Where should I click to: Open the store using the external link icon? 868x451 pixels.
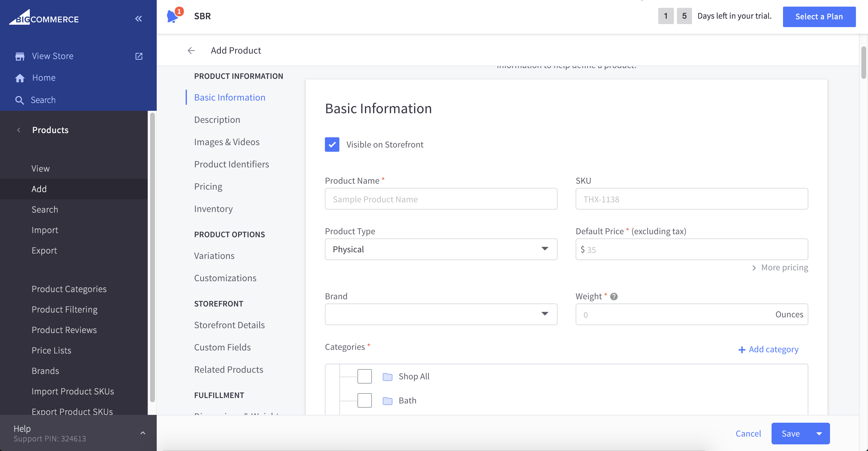tap(139, 56)
